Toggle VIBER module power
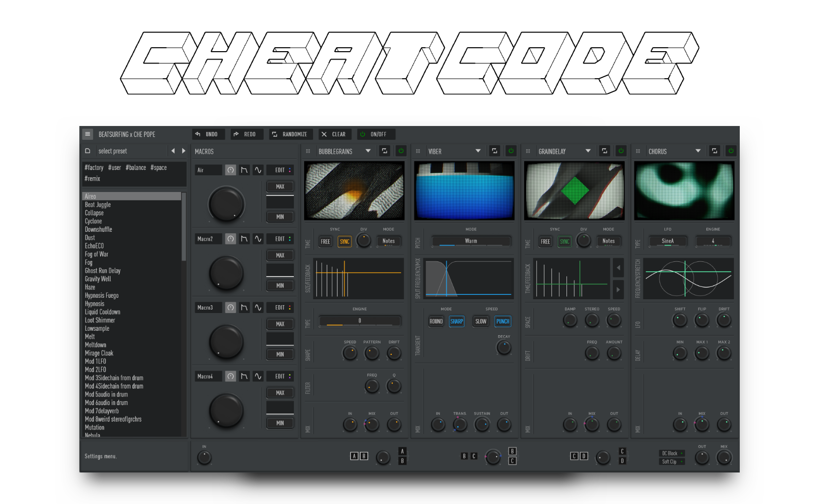Image resolution: width=819 pixels, height=504 pixels. pyautogui.click(x=511, y=151)
